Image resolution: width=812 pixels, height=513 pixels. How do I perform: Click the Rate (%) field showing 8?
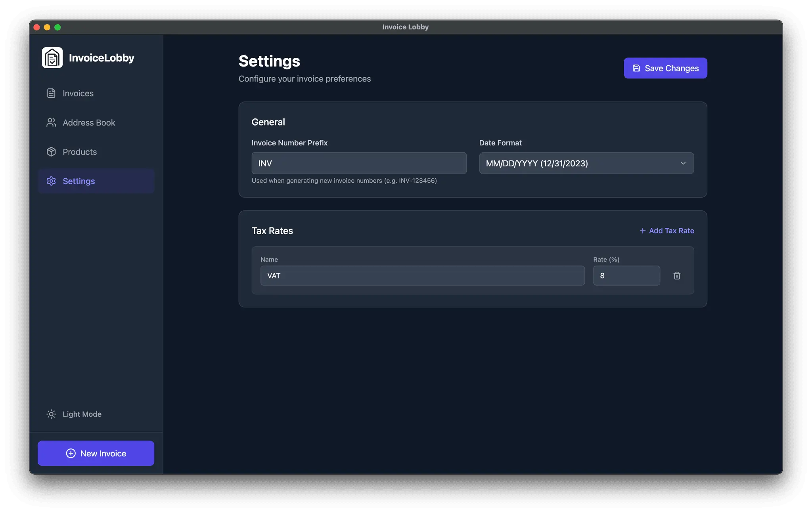626,276
